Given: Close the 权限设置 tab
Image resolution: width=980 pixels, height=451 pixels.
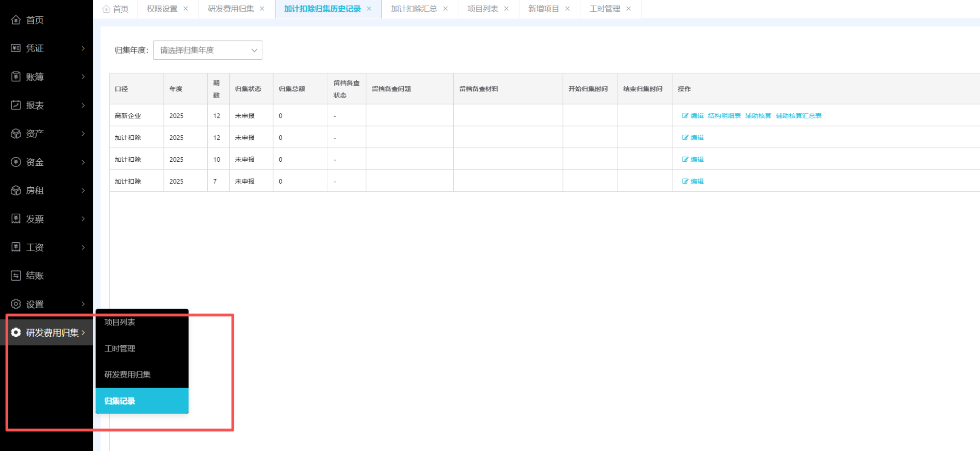Looking at the screenshot, I should point(186,9).
